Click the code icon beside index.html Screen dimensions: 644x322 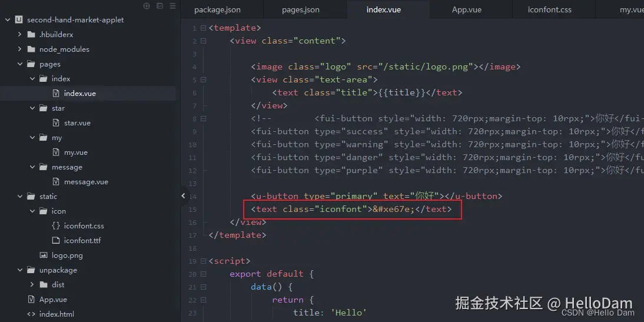tap(31, 314)
